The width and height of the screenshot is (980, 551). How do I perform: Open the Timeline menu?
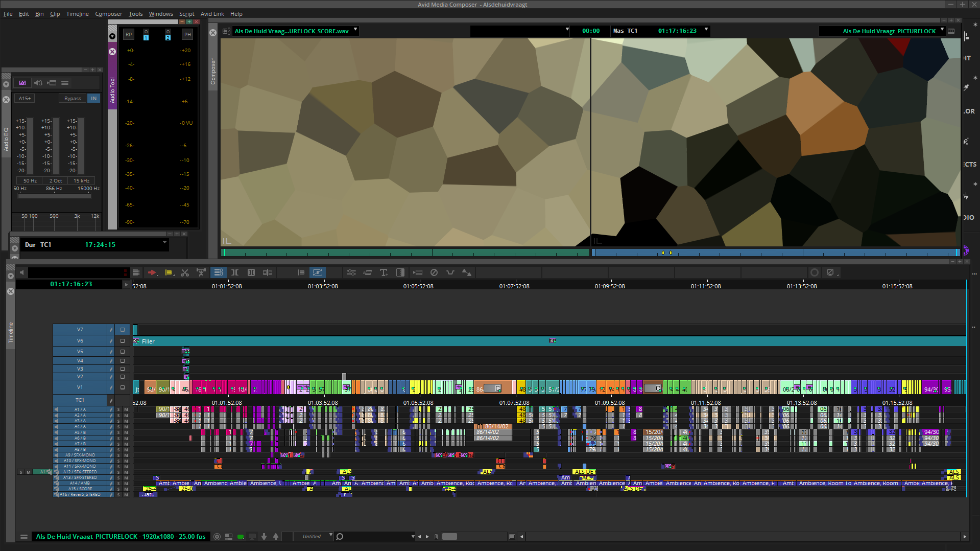[77, 14]
